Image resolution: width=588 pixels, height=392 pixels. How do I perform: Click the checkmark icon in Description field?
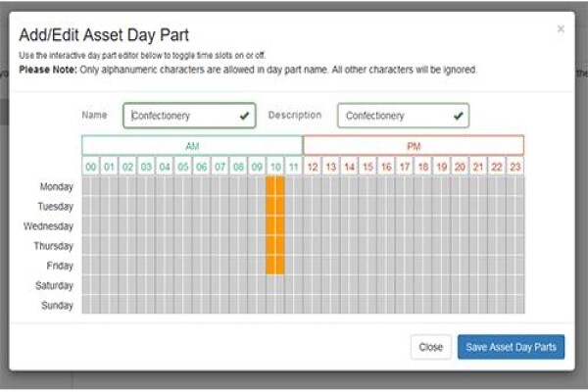pos(458,116)
